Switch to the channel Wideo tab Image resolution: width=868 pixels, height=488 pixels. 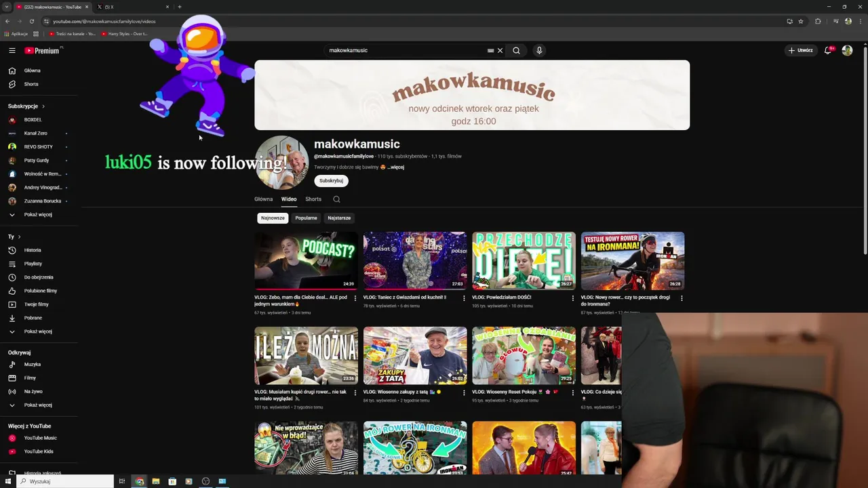tap(289, 199)
